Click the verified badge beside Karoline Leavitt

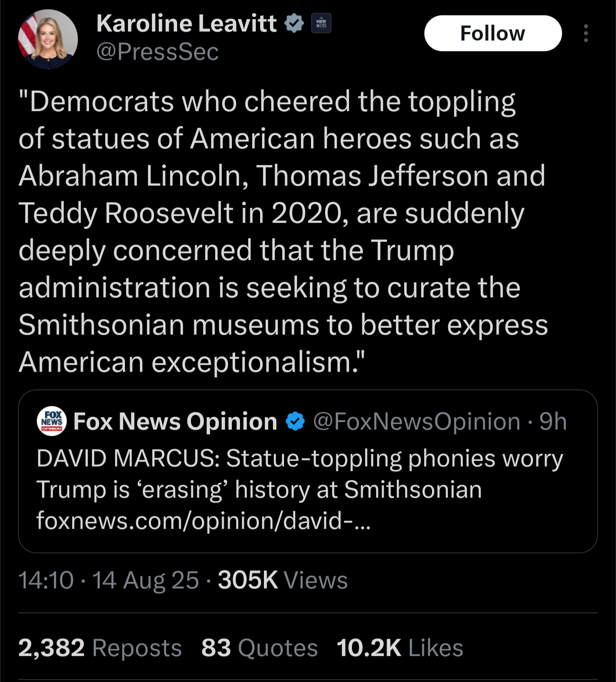[x=294, y=24]
